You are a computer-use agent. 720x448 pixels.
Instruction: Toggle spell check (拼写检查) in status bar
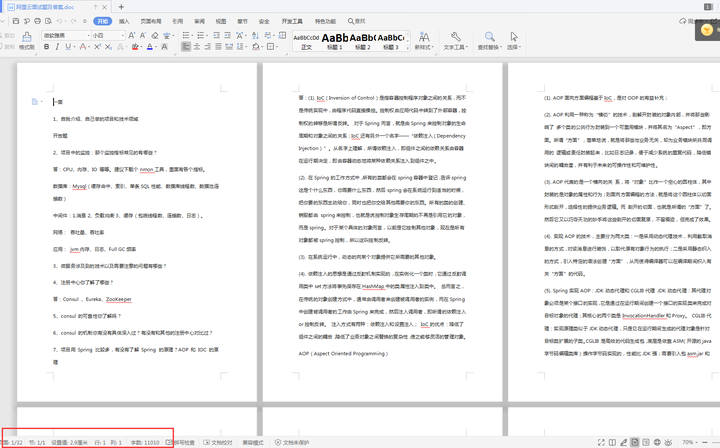click(x=180, y=442)
